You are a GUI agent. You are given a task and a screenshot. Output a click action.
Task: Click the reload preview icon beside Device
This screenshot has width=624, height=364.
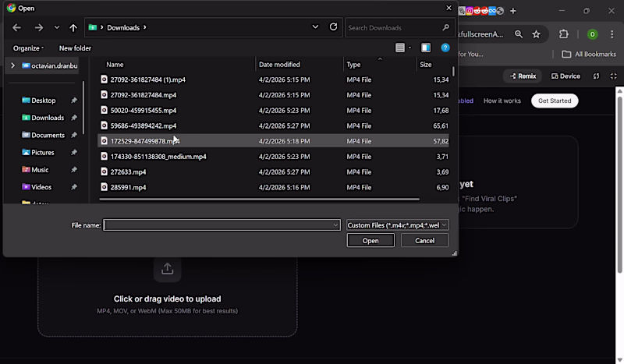596,76
